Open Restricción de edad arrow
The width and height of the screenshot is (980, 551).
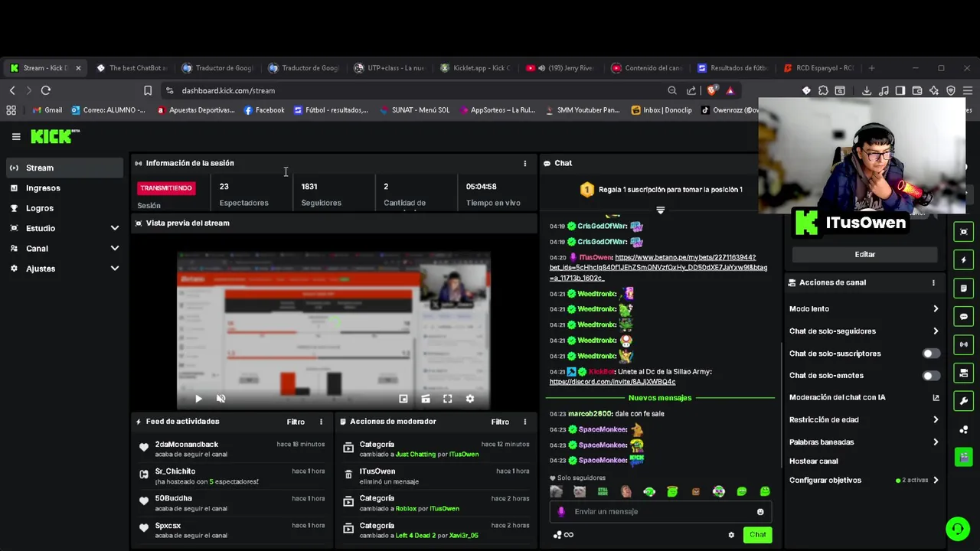point(936,420)
